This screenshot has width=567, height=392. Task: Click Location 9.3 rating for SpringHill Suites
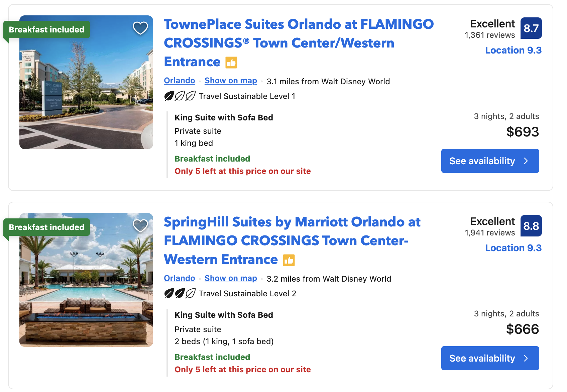point(513,248)
